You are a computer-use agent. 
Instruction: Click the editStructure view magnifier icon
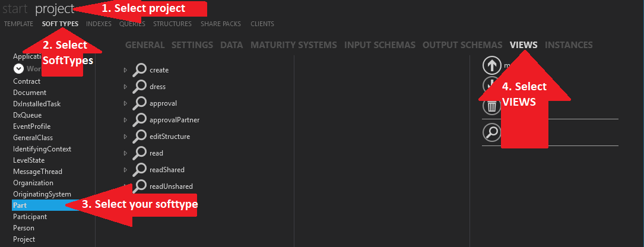pyautogui.click(x=139, y=137)
